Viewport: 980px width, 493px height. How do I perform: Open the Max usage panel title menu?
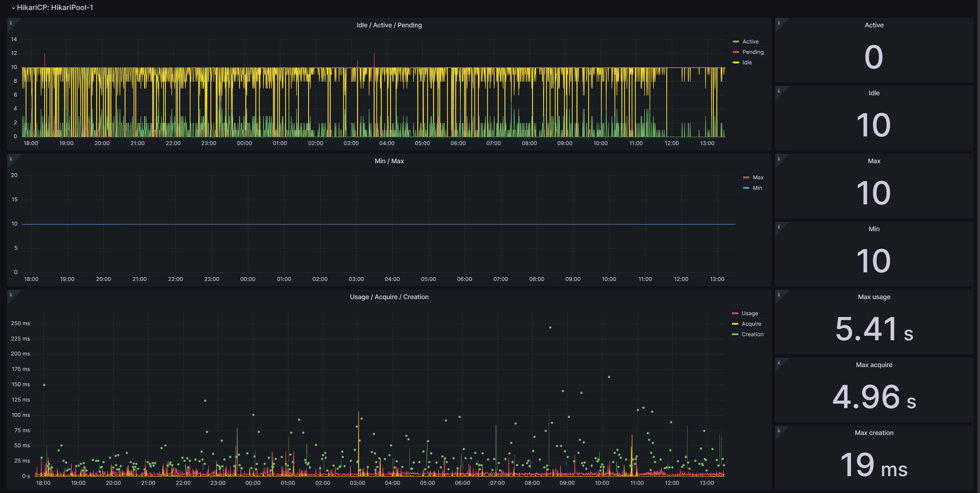coord(874,297)
